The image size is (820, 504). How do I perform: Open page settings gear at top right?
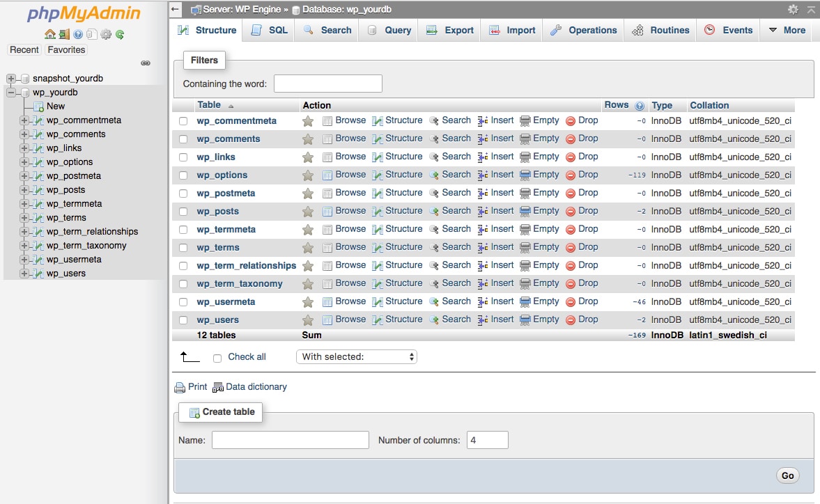[794, 10]
